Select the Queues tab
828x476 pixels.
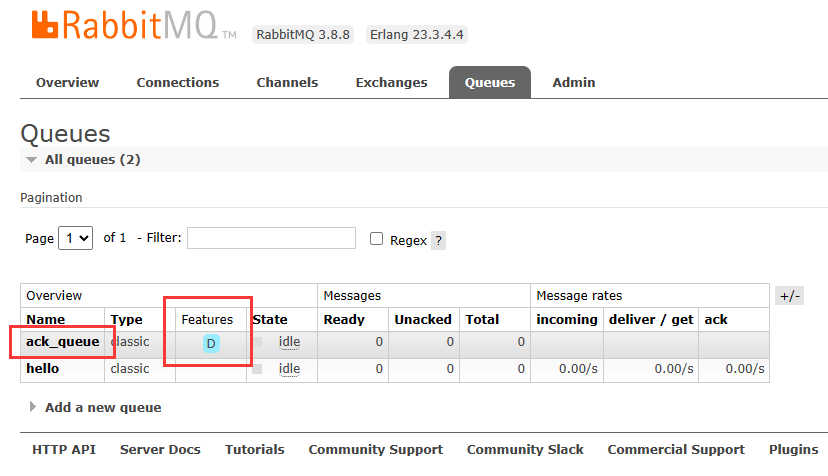490,82
